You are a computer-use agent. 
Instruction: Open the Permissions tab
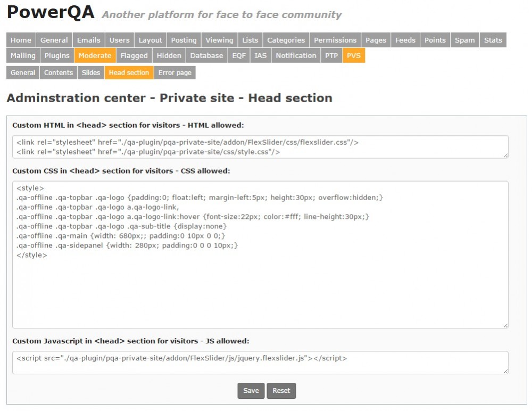pos(335,40)
